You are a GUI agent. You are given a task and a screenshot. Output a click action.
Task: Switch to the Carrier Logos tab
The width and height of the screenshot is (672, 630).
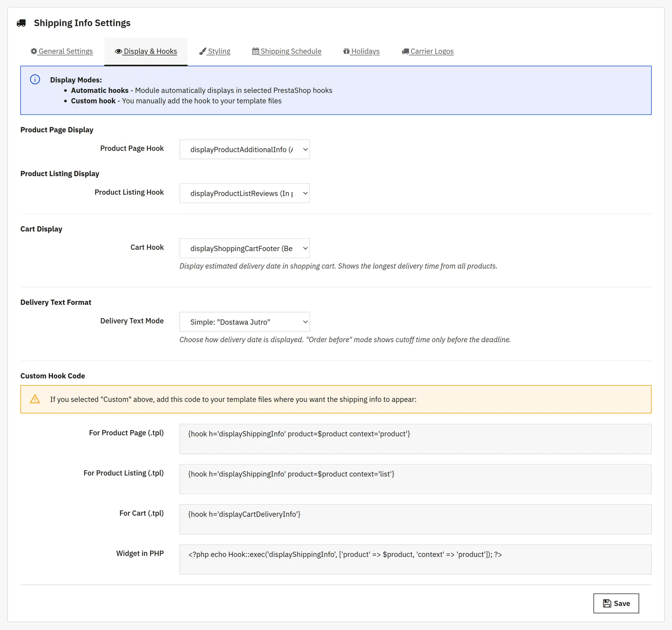point(428,51)
